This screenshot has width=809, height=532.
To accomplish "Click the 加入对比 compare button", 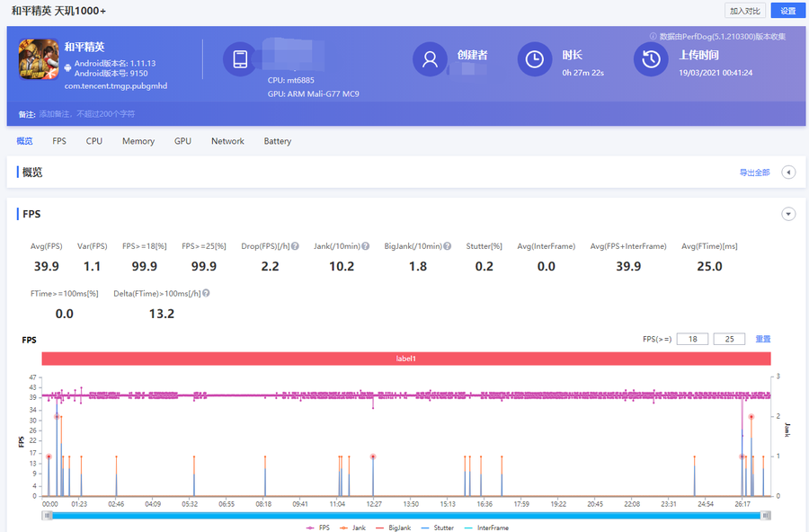I will click(x=744, y=11).
